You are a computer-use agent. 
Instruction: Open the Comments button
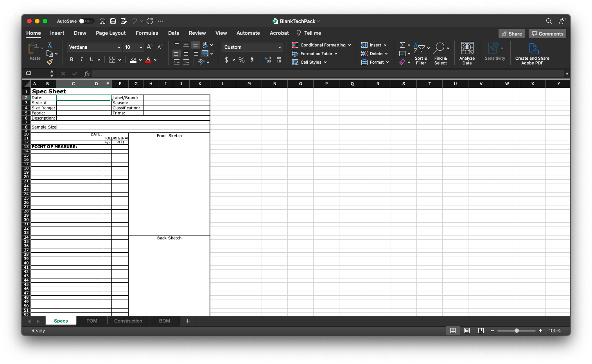(x=547, y=34)
